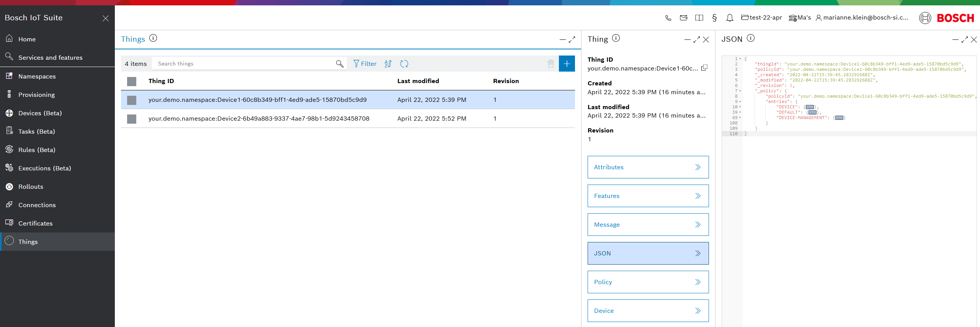This screenshot has height=327, width=980.
Task: Expand the Thing panel to full size
Action: pos(697,39)
